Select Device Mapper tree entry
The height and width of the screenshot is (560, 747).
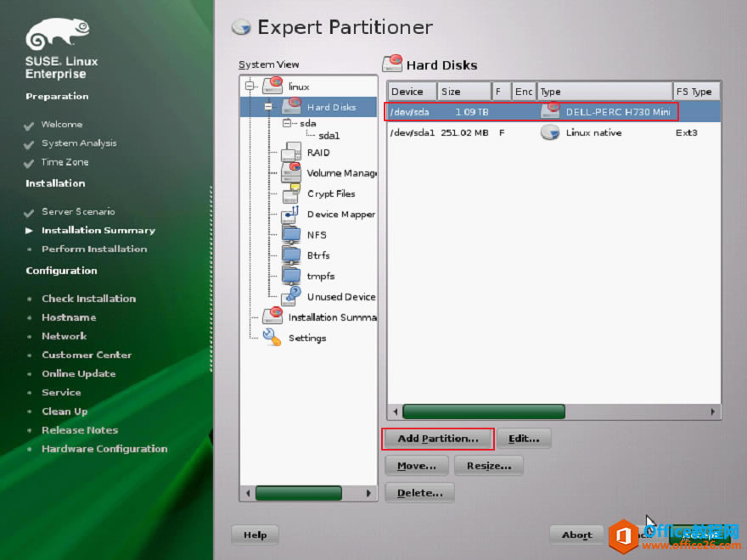coord(341,215)
